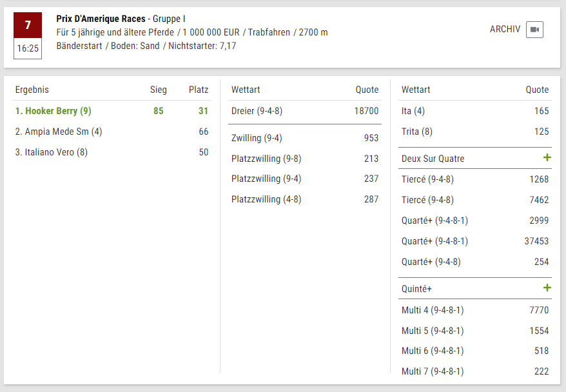Click the Platzzwilling (9-8) row
This screenshot has height=392, width=566.
[305, 159]
